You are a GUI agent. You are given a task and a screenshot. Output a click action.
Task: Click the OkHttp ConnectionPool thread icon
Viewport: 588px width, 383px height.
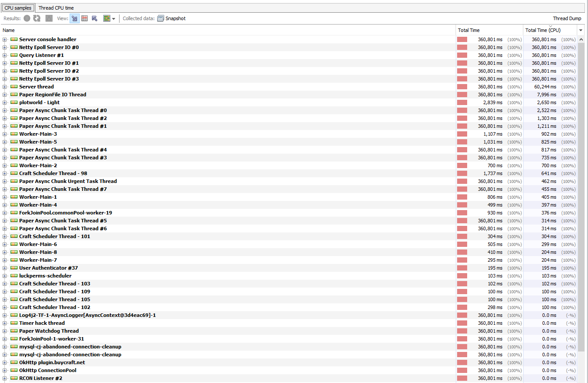14,370
